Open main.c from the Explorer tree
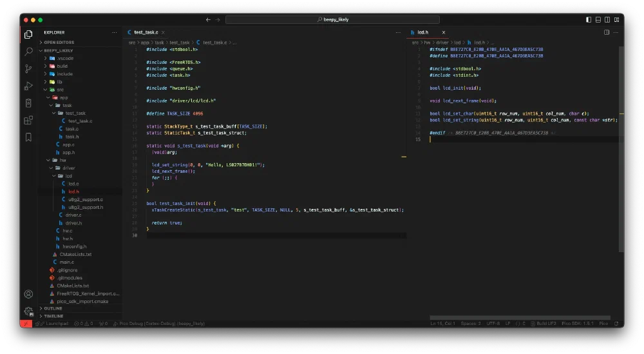The height and width of the screenshot is (354, 644). [x=67, y=262]
